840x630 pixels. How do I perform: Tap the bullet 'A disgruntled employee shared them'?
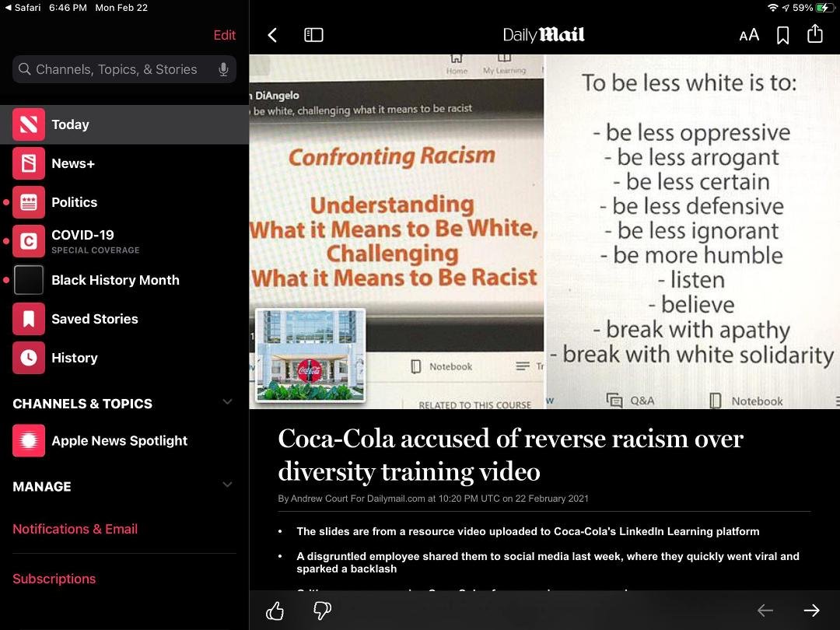pyautogui.click(x=548, y=562)
